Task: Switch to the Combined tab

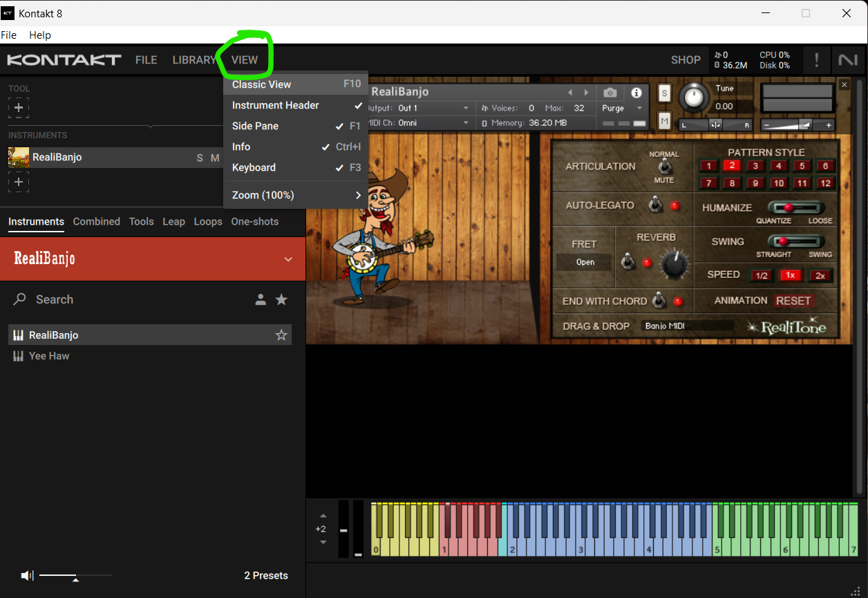Action: point(97,222)
